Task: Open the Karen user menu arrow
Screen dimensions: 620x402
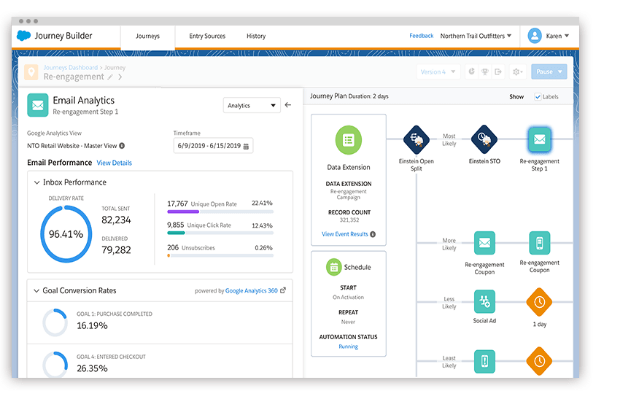Action: 567,36
